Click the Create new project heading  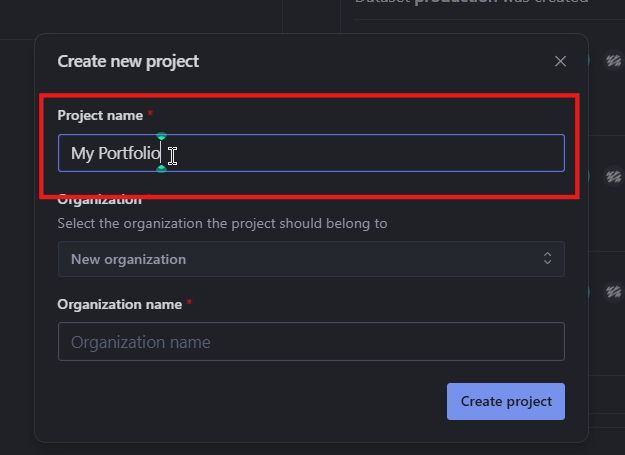(128, 61)
